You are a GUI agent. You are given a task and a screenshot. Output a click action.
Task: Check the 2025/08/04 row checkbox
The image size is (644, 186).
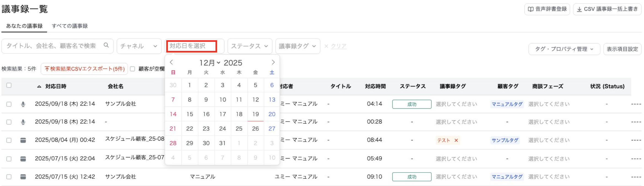click(x=9, y=140)
